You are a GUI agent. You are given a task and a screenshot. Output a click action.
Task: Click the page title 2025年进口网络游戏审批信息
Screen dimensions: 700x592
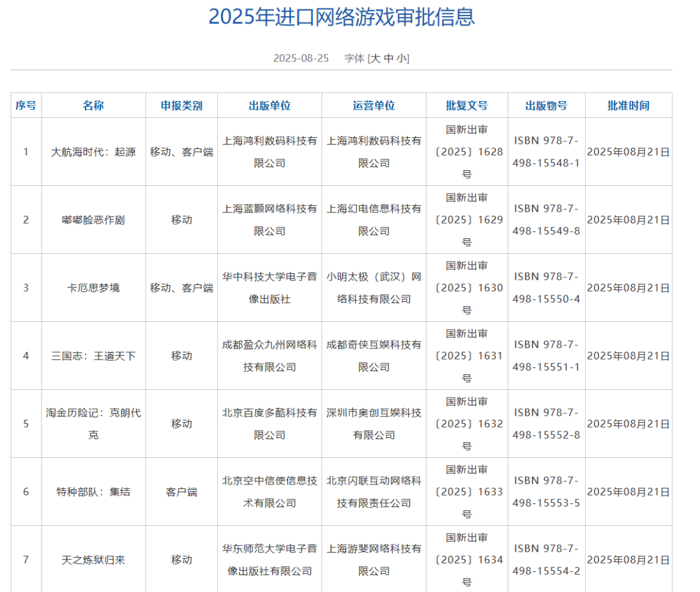344,17
